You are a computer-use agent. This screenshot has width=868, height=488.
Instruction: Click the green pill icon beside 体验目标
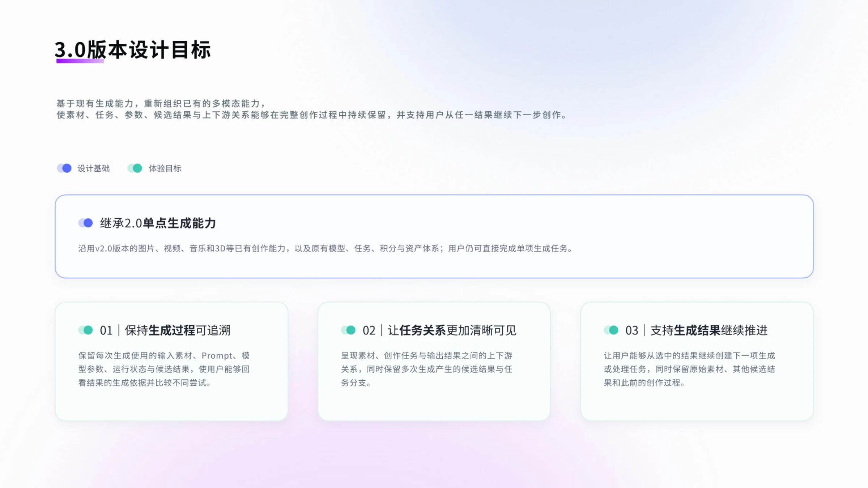pos(135,168)
